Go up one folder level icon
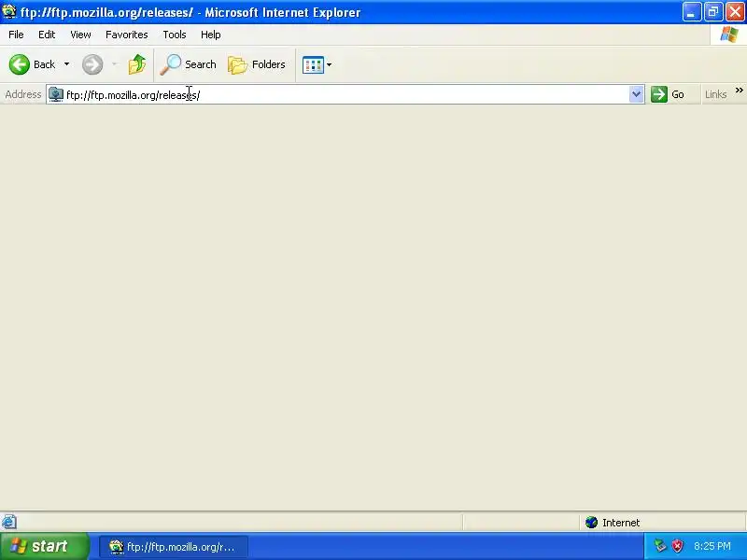 (x=137, y=64)
